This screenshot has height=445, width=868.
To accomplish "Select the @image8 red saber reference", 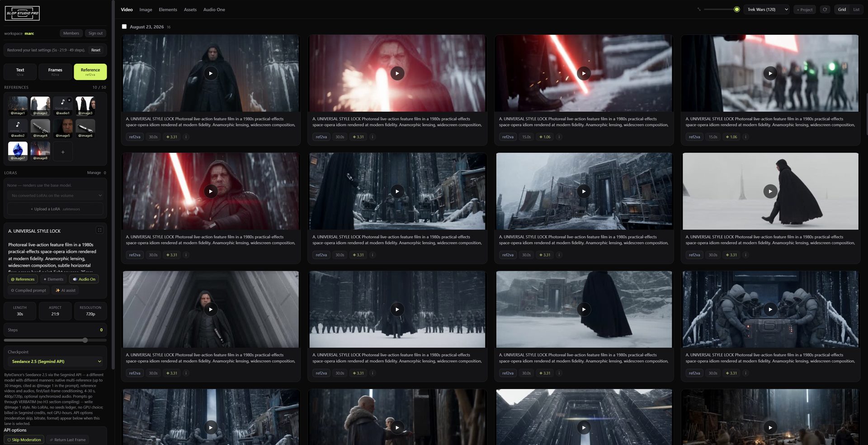I will pyautogui.click(x=40, y=151).
